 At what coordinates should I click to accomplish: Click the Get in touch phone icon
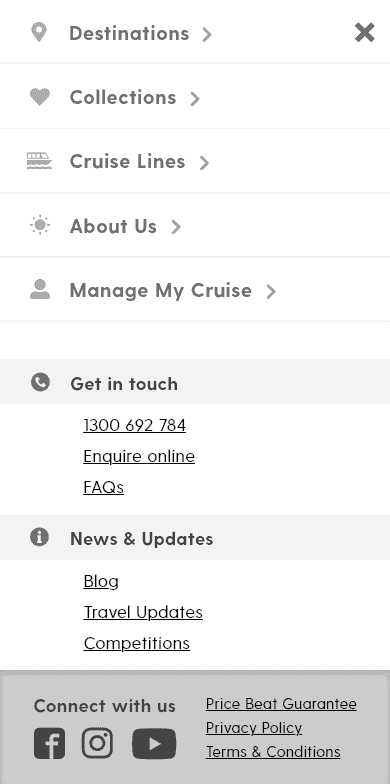[x=40, y=382]
